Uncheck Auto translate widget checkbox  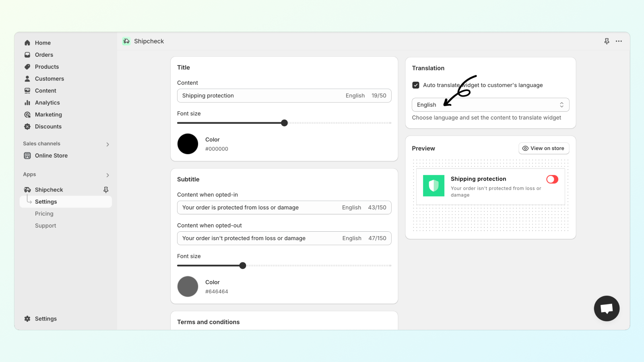[416, 85]
